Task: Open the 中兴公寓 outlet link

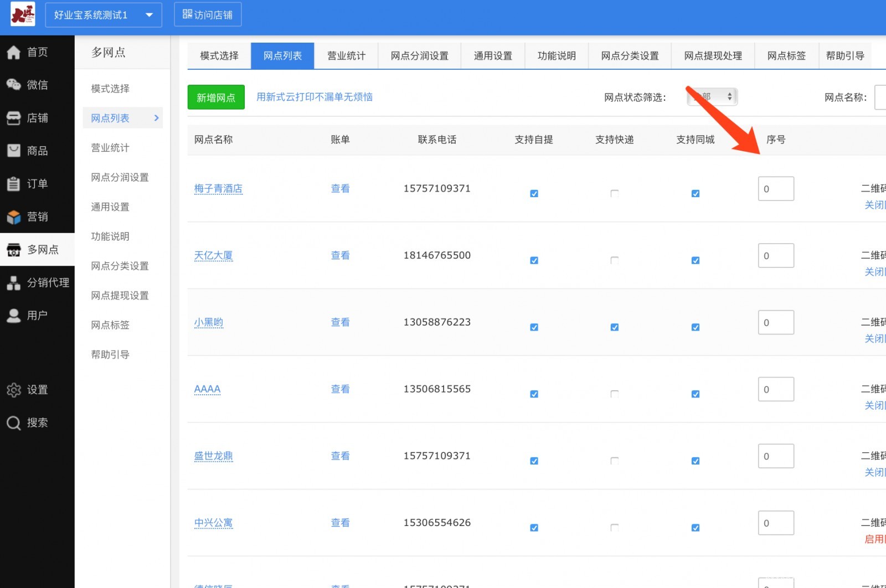Action: (213, 523)
